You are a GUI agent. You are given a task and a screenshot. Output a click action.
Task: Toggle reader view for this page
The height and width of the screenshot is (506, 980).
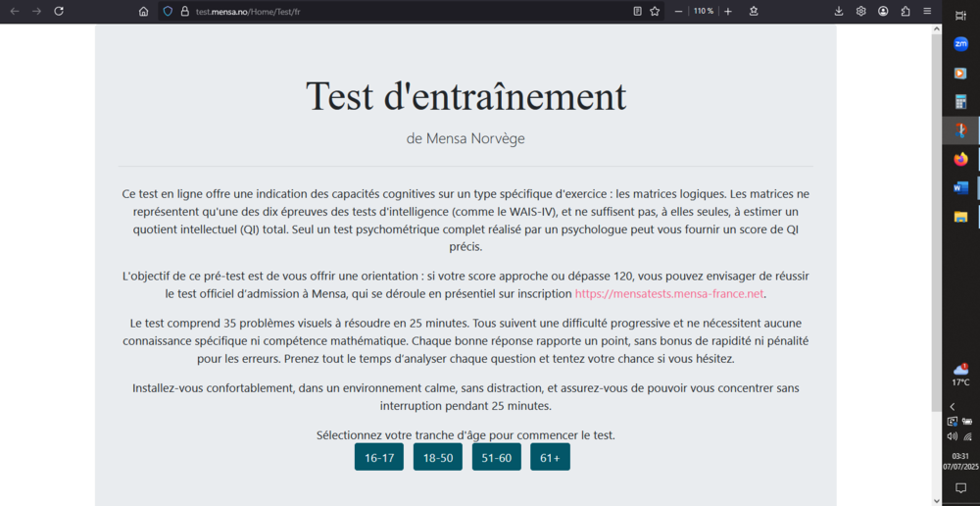point(638,11)
